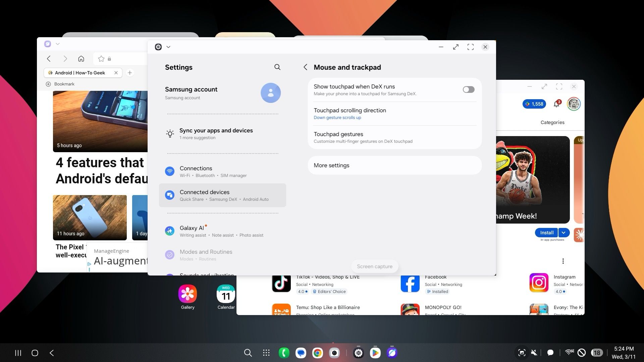Switch to Samsung Internet in taskbar
Viewport: 644px width, 362px height.
click(x=392, y=353)
